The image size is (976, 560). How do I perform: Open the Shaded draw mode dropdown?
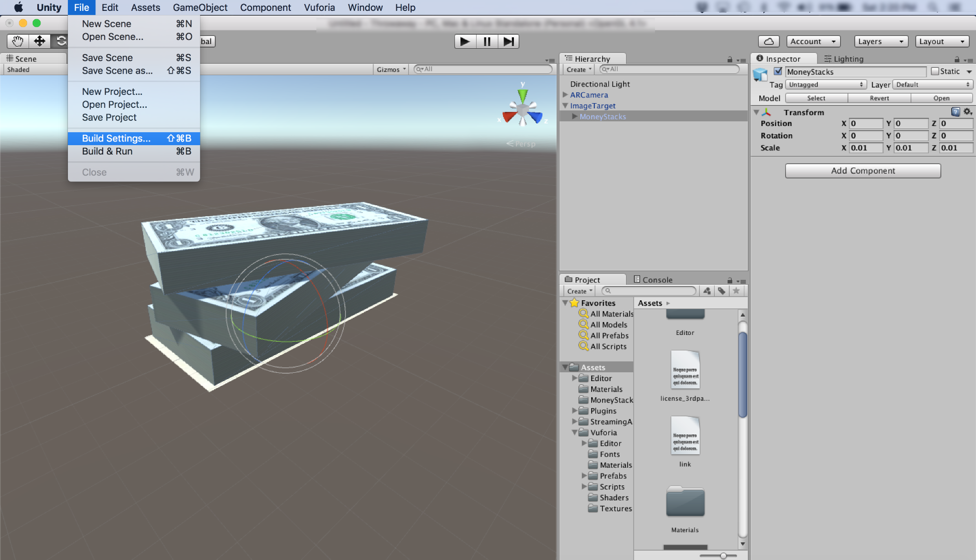(18, 69)
